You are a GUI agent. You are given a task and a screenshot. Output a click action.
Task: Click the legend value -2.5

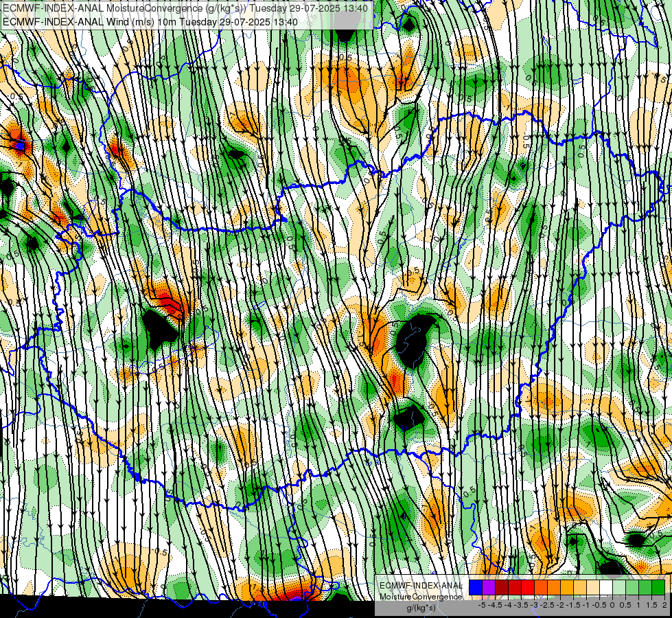(x=547, y=605)
